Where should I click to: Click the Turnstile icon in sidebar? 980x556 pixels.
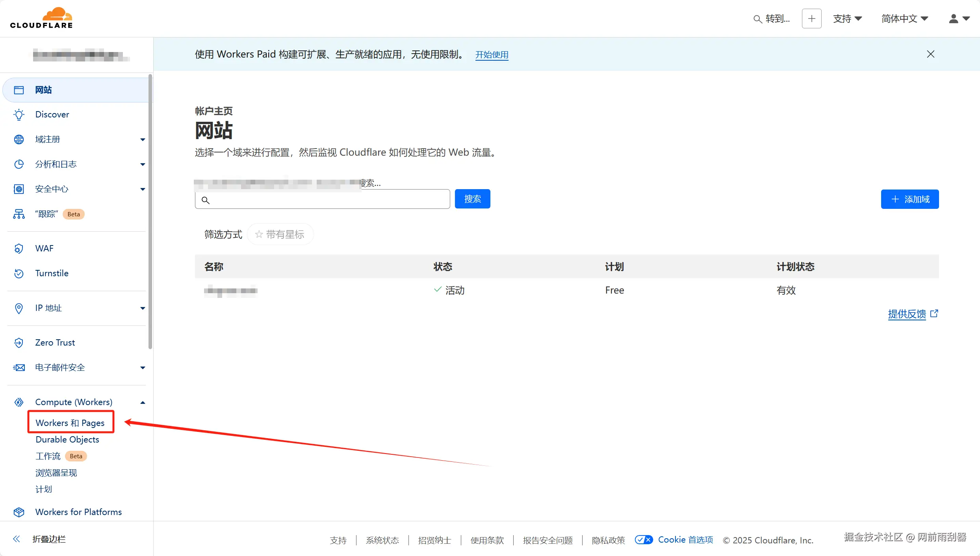tap(19, 273)
